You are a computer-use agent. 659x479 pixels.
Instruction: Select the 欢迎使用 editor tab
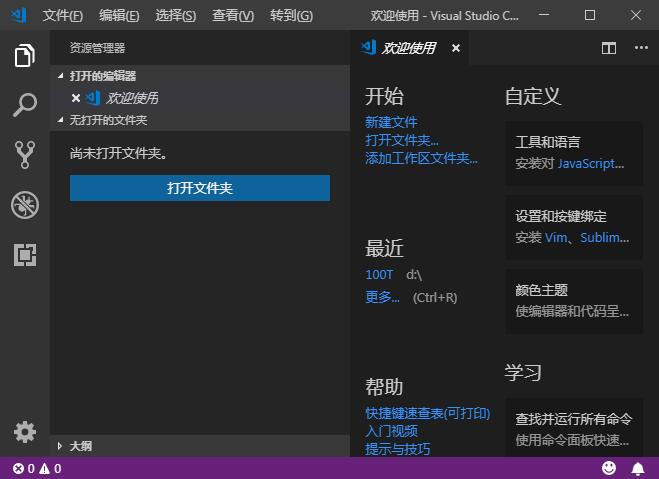(x=409, y=48)
